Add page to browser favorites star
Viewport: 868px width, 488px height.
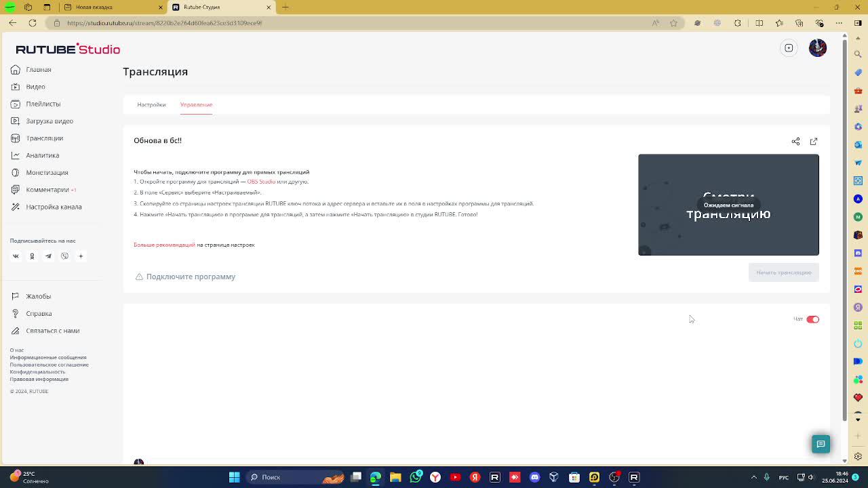[673, 23]
